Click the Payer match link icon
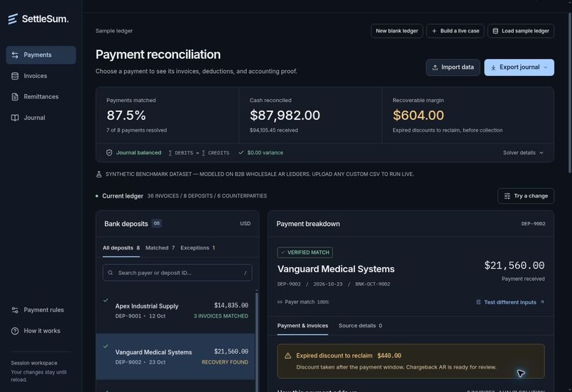 (280, 302)
